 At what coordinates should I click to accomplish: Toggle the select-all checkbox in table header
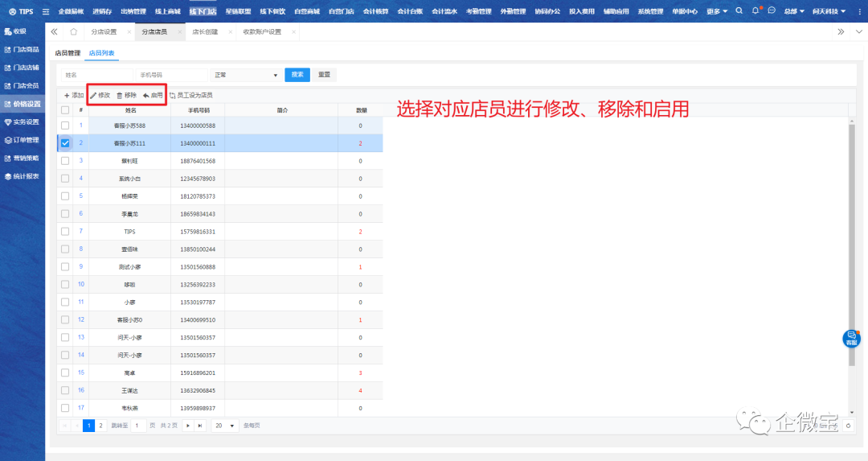[65, 110]
